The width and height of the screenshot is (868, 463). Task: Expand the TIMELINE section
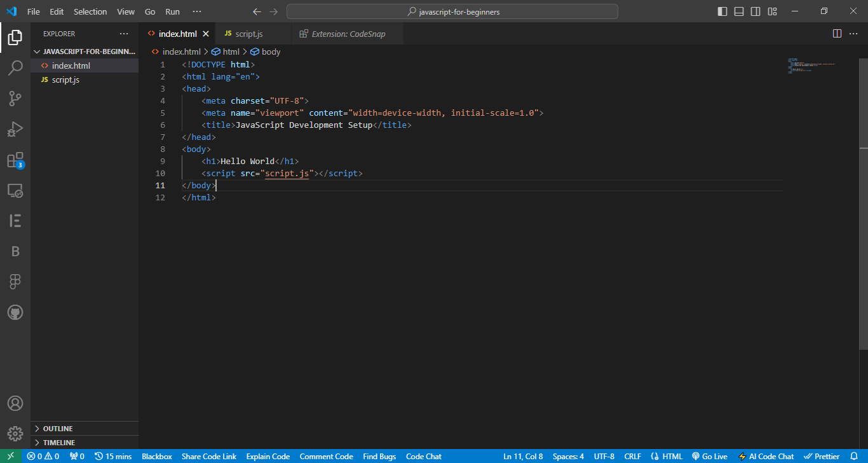click(x=85, y=443)
